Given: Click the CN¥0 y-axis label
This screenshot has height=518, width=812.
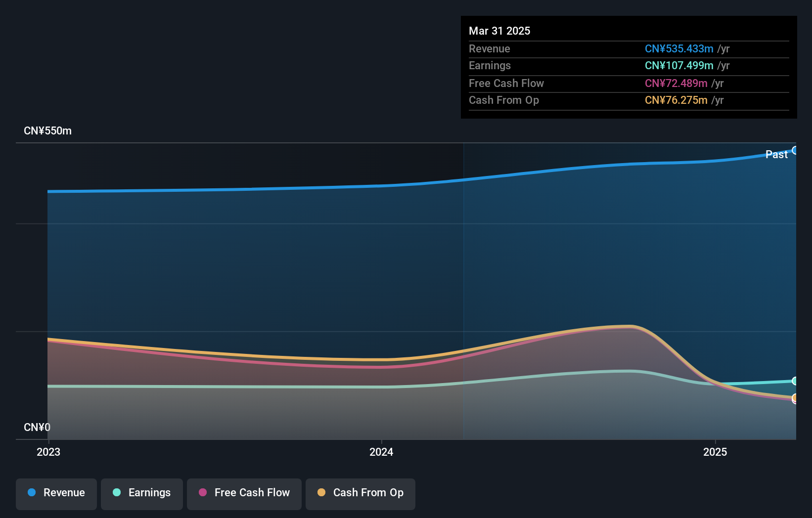Looking at the screenshot, I should click(37, 427).
